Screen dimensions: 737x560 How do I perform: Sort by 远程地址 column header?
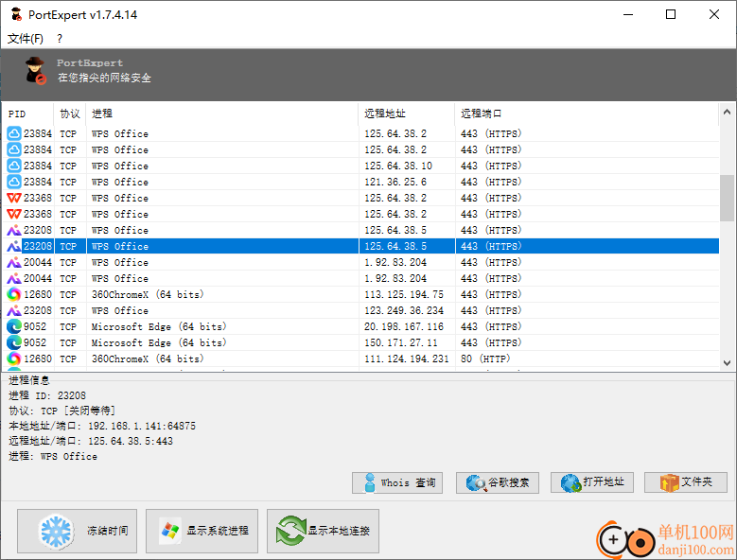[407, 114]
